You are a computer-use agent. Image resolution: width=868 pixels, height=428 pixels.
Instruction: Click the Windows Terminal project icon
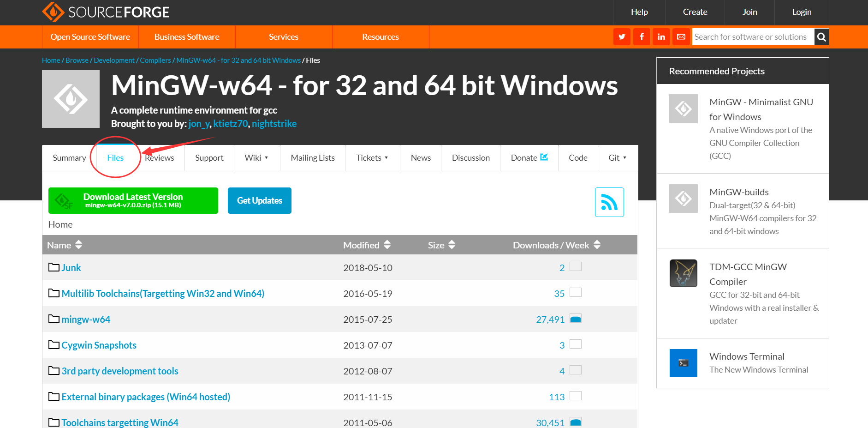click(683, 363)
